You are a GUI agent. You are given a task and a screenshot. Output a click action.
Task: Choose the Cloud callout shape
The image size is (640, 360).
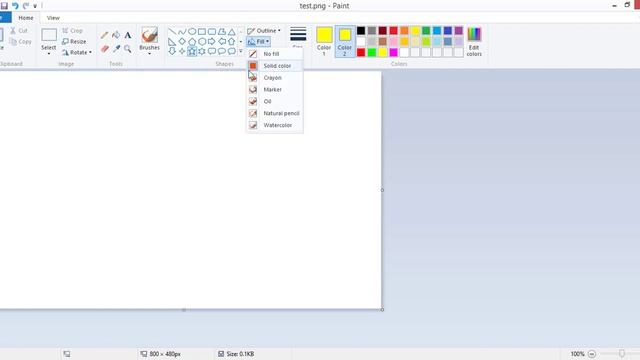click(231, 51)
